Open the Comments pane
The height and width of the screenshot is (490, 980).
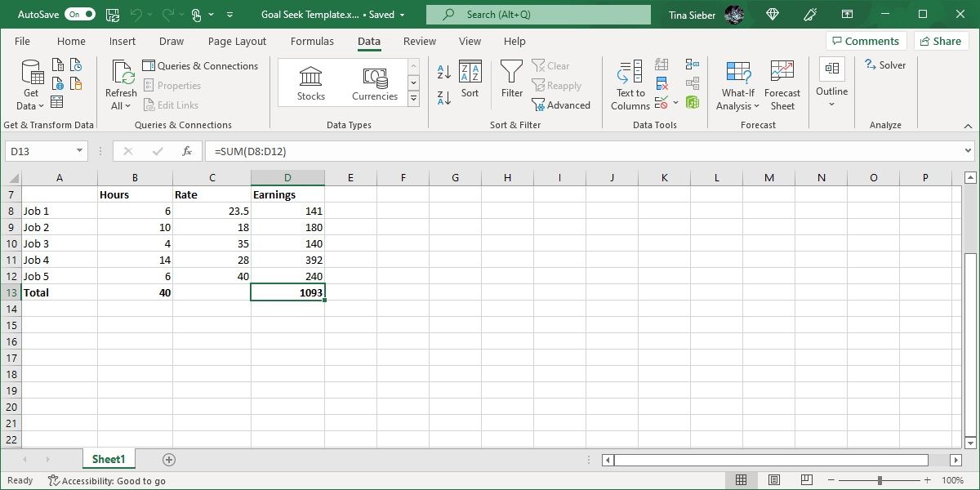click(866, 40)
